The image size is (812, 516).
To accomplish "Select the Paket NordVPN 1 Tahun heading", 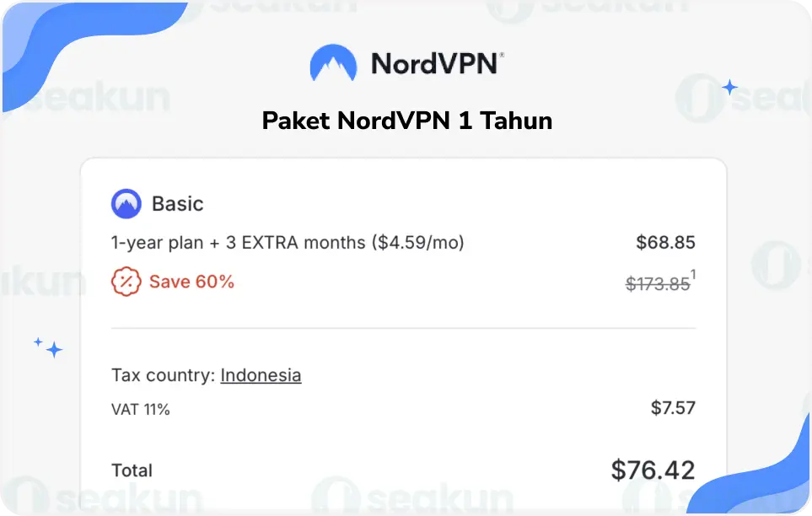I will tap(406, 121).
